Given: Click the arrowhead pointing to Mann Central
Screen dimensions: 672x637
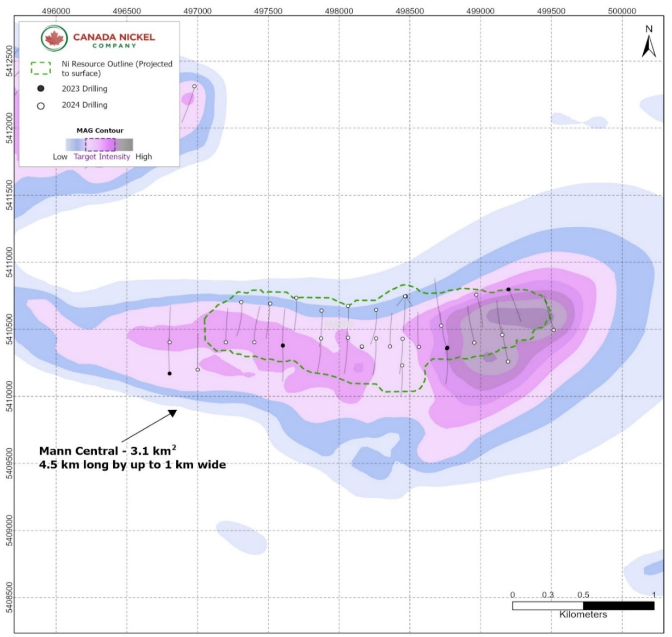Looking at the screenshot, I should click(173, 413).
